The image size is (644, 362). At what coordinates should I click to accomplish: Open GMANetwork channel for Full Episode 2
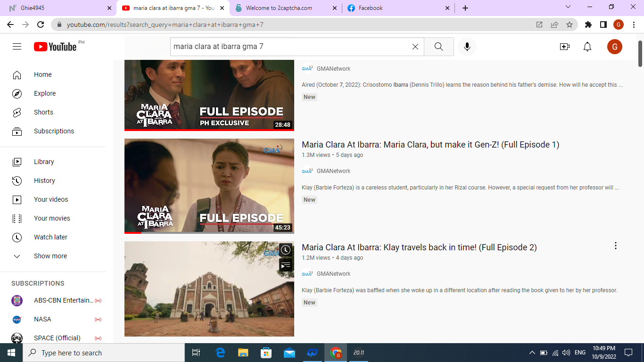click(333, 274)
